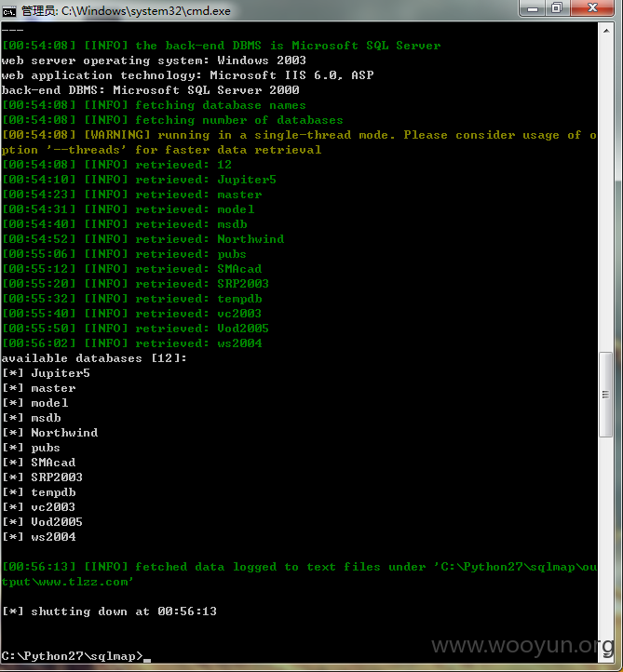This screenshot has width=623, height=672.
Task: Click 'Vod2005' in available databases list
Action: coord(57,522)
